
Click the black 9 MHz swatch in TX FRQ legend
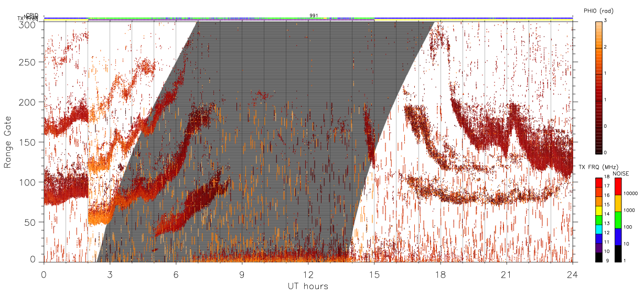click(598, 257)
